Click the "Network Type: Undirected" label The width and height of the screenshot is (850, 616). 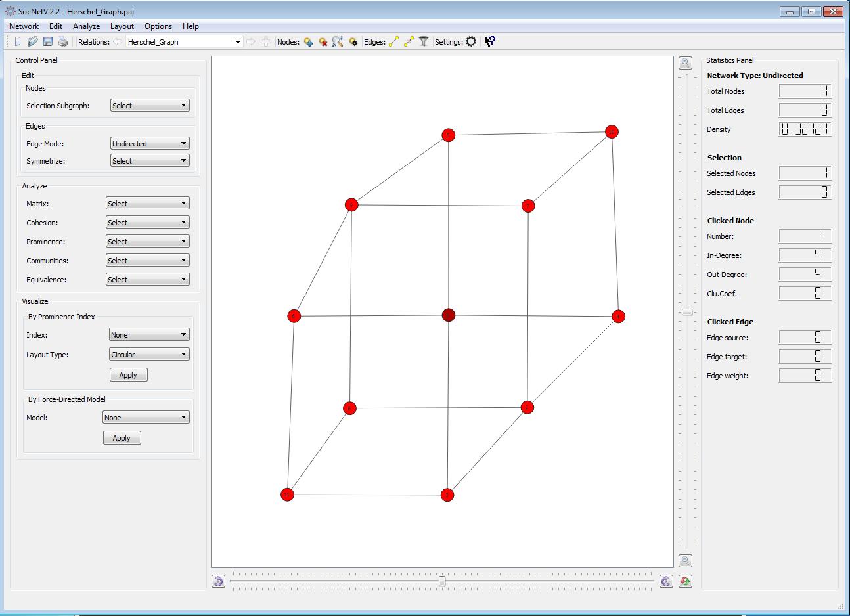tap(755, 76)
